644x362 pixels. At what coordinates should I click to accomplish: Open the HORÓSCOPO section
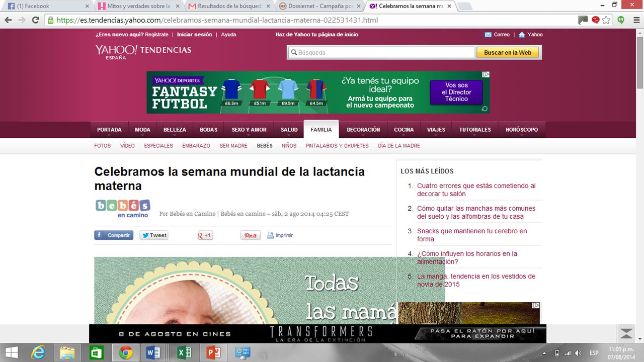(522, 130)
